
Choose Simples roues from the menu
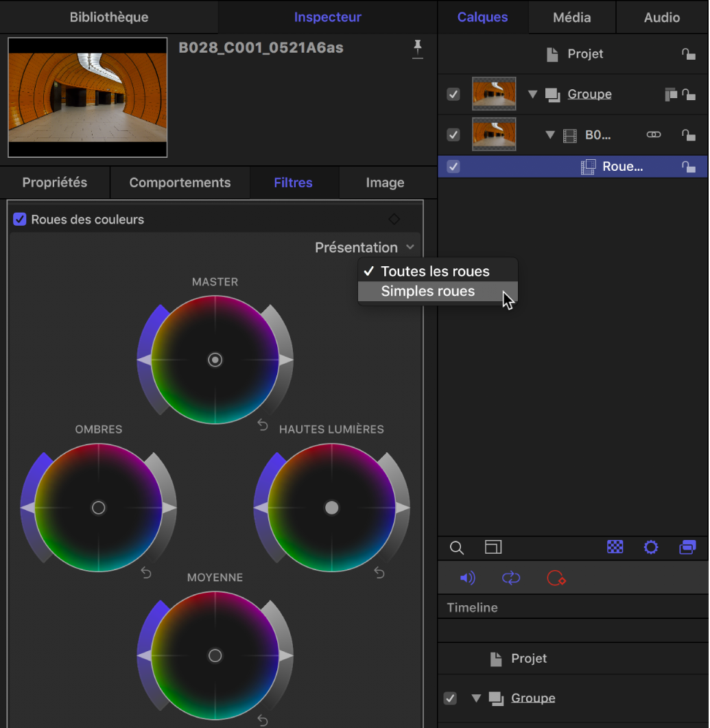[428, 292]
